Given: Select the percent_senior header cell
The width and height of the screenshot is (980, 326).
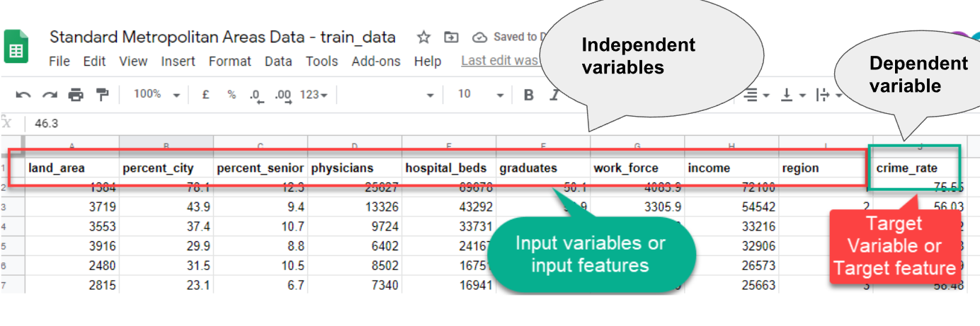Looking at the screenshot, I should click(x=261, y=168).
